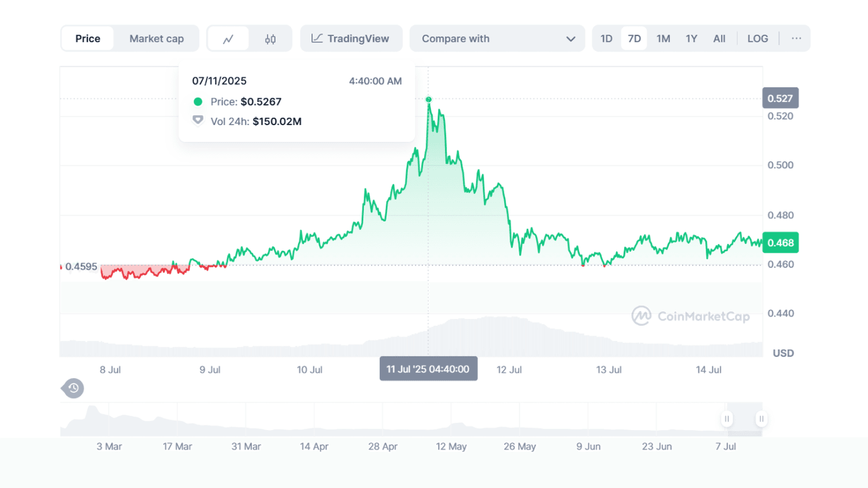Click 28 Apr on the navigator timeline

(x=383, y=446)
